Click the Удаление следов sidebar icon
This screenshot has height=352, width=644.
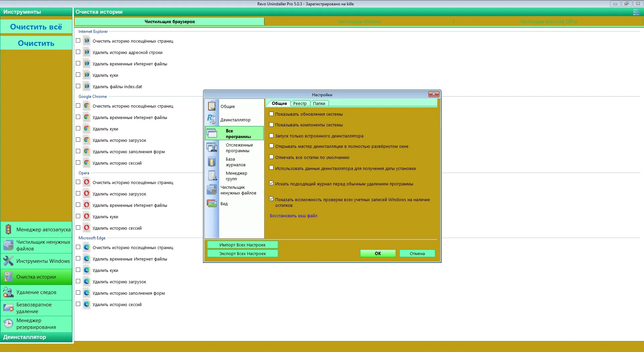[x=8, y=292]
